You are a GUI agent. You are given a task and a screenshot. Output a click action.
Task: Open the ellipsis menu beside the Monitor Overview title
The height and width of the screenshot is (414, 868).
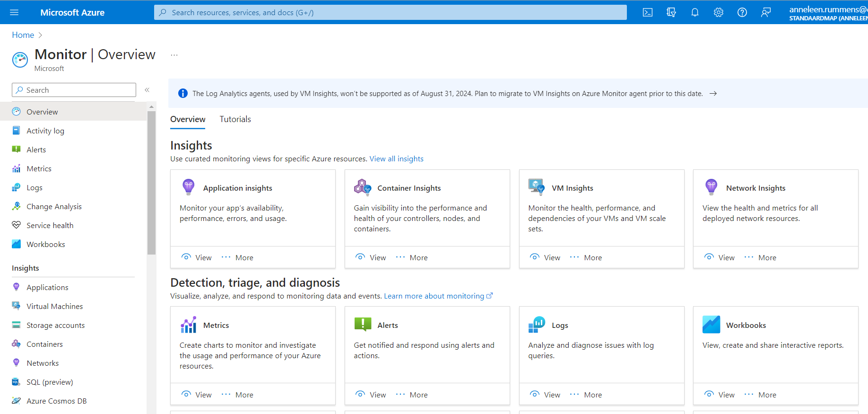(174, 55)
